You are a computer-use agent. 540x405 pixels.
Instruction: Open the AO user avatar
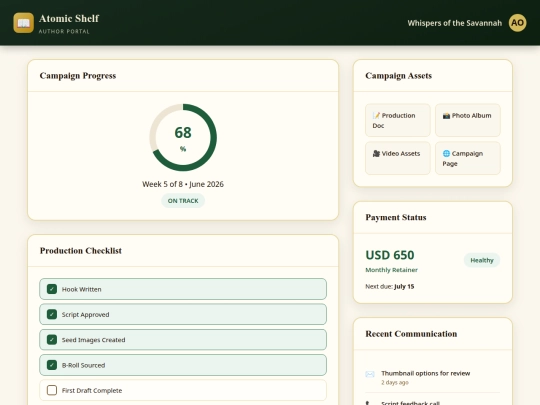click(x=517, y=23)
